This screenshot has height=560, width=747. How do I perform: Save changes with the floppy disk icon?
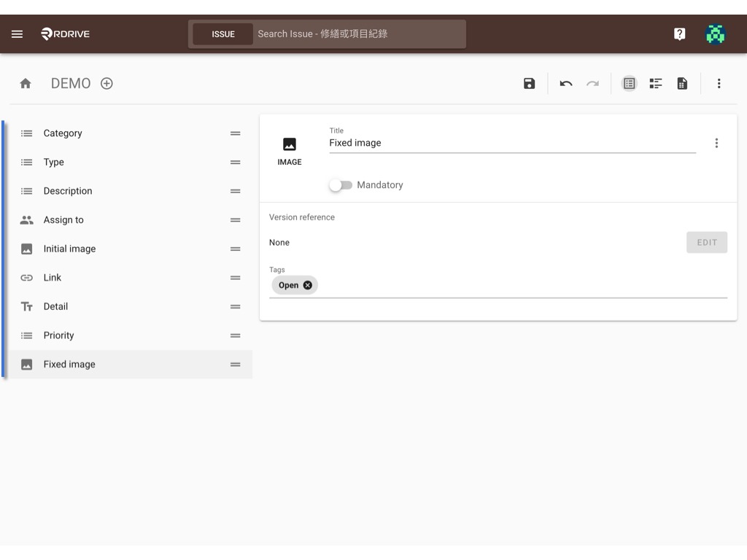click(x=529, y=84)
